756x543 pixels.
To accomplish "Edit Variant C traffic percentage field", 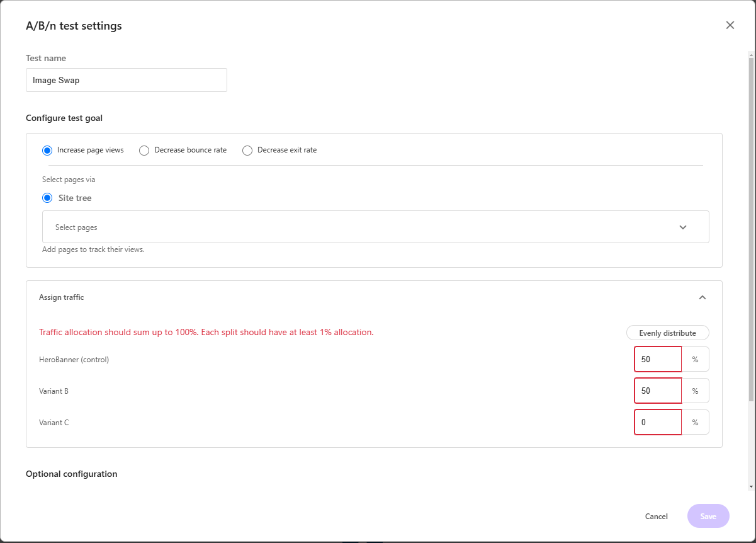I will pos(658,422).
